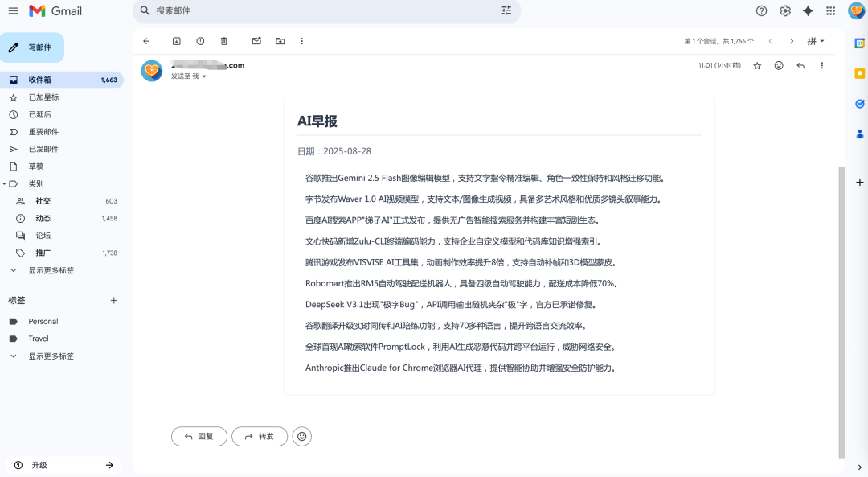Click the Gmail logo
The image size is (868, 477).
(x=55, y=10)
